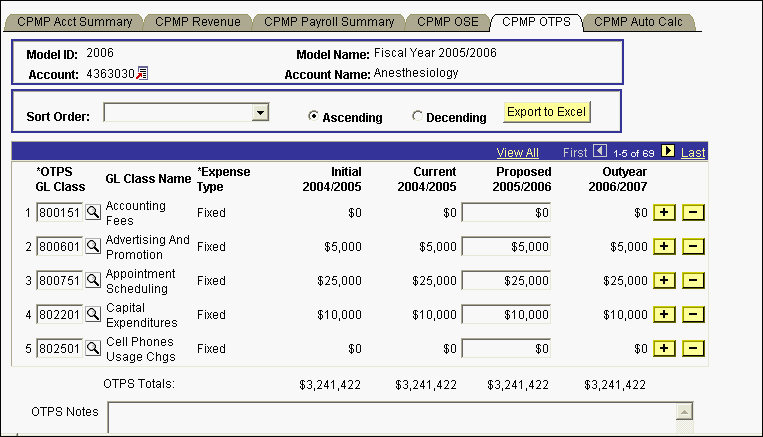Switch to the CPMP Revenue tab
The width and height of the screenshot is (763, 437).
click(196, 21)
